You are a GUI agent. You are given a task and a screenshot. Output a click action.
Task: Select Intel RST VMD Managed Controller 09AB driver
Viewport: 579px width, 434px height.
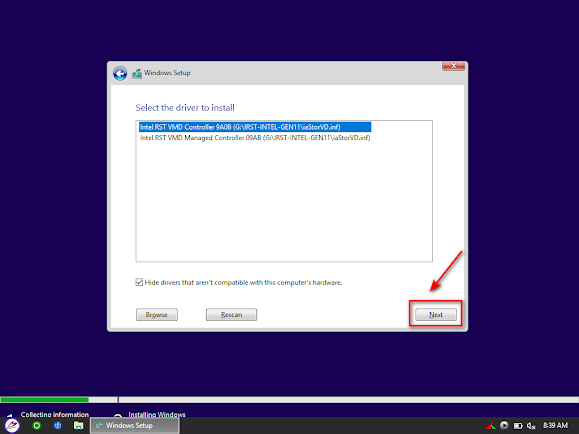[x=255, y=138]
